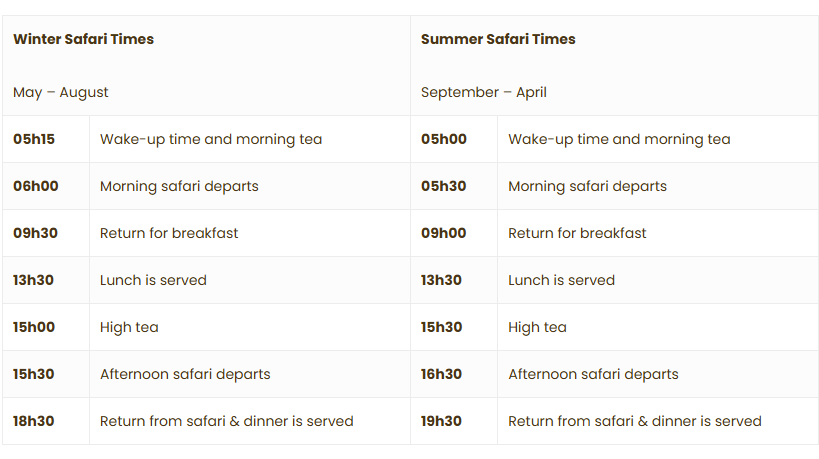Screen dimensions: 819x459
Task: Click summer's "Return for breakfast" text
Action: [577, 233]
